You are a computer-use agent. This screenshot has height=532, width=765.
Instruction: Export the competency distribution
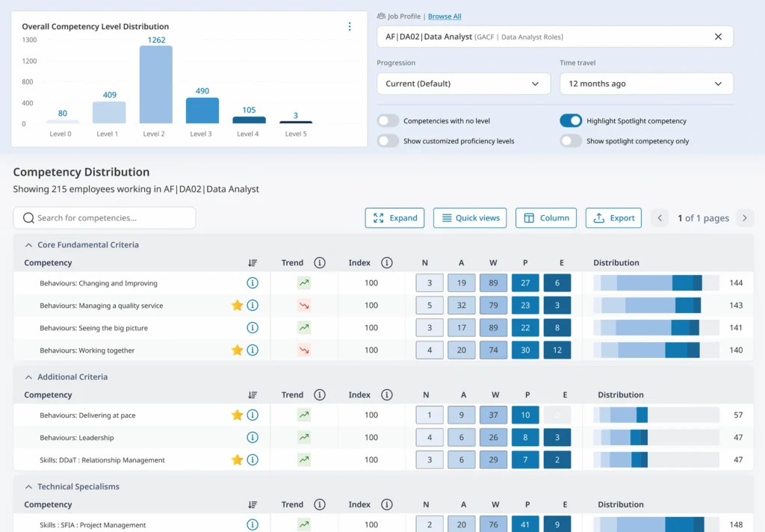click(613, 218)
